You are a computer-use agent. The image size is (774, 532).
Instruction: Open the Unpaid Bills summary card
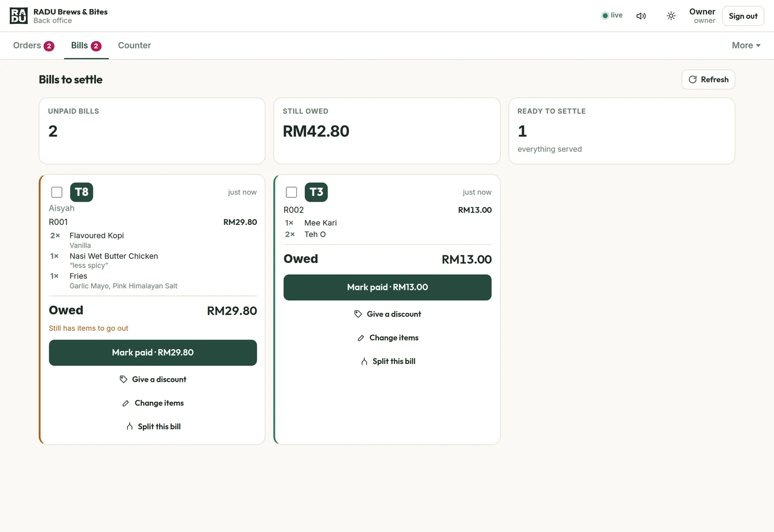(152, 131)
